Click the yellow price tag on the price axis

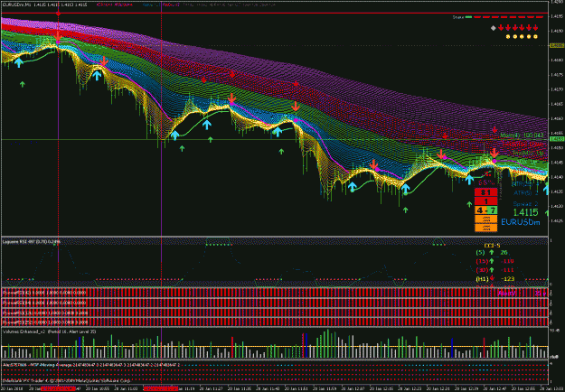tap(556, 45)
